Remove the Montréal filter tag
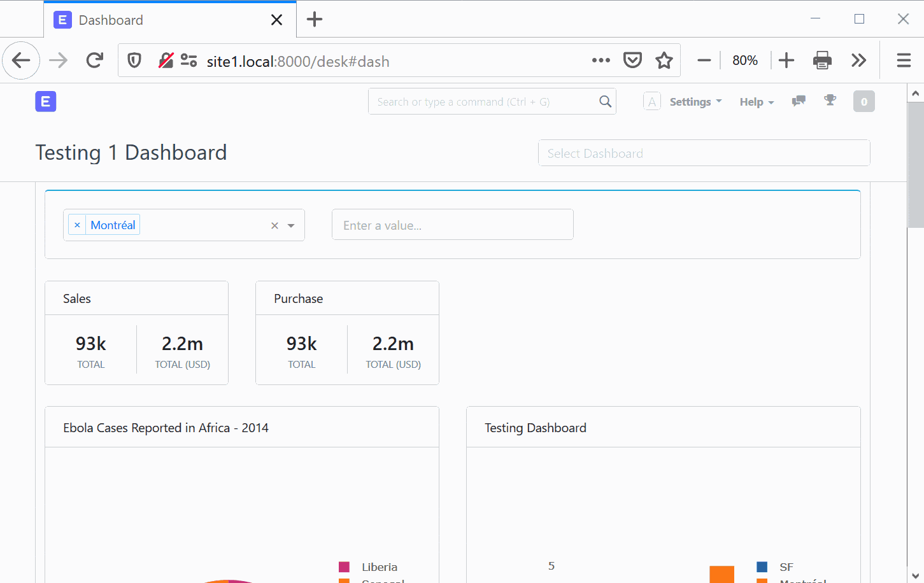 (x=77, y=224)
